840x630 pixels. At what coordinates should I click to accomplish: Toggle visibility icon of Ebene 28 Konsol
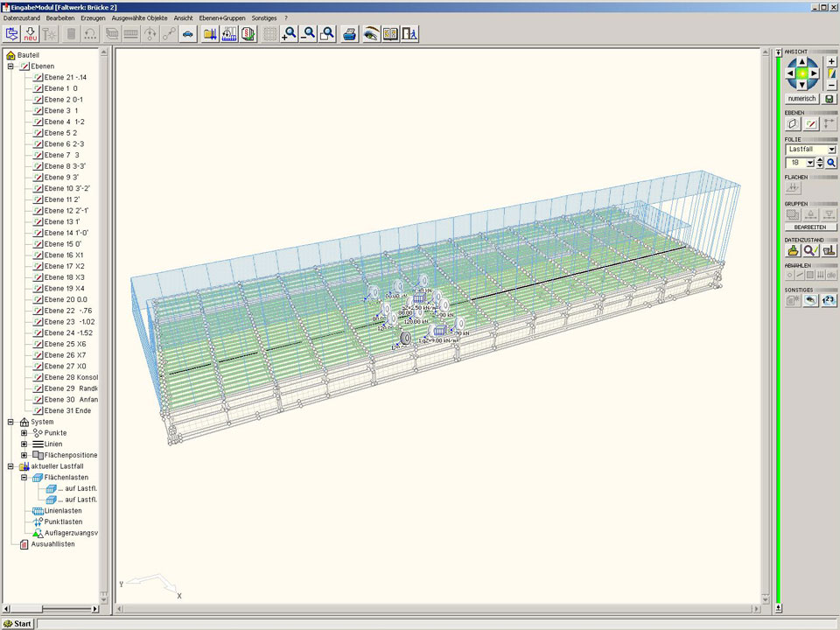(x=38, y=377)
